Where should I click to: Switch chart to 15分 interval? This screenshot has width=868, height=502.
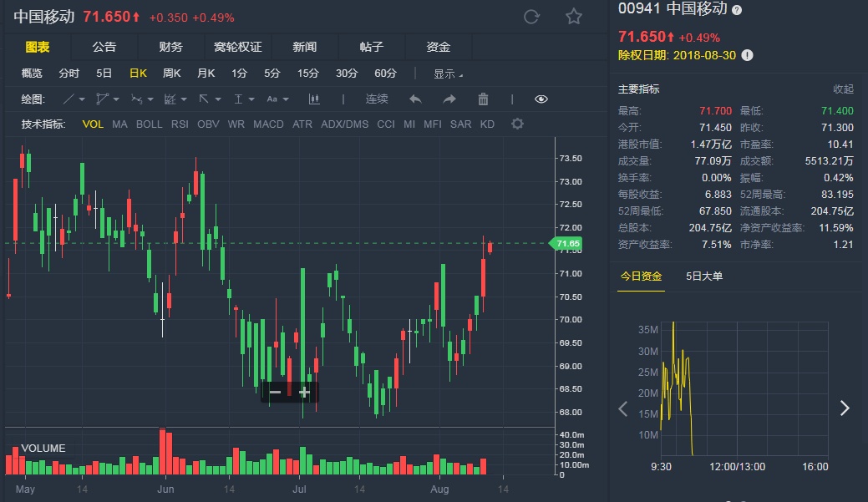click(307, 73)
